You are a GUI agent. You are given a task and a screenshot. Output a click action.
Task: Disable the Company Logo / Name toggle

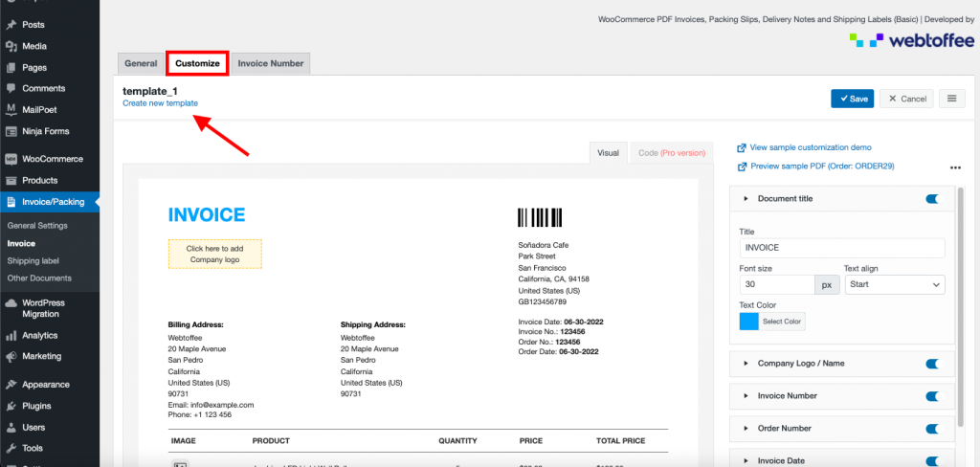(x=933, y=364)
